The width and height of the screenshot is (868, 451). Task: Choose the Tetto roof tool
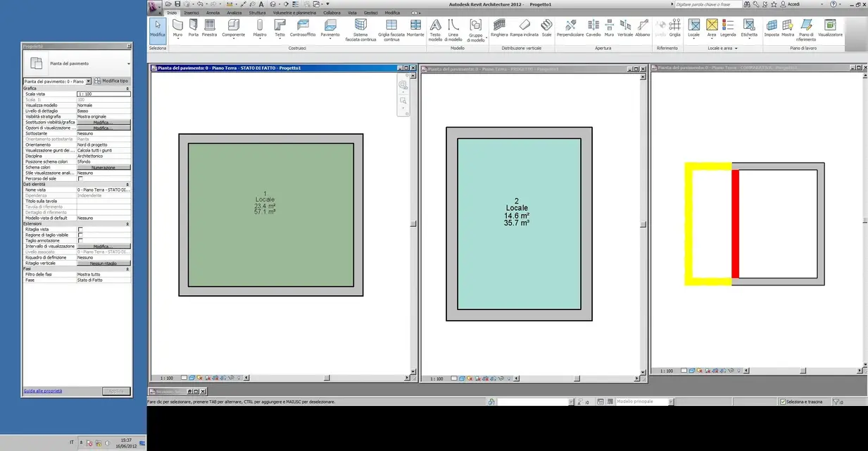click(x=279, y=28)
